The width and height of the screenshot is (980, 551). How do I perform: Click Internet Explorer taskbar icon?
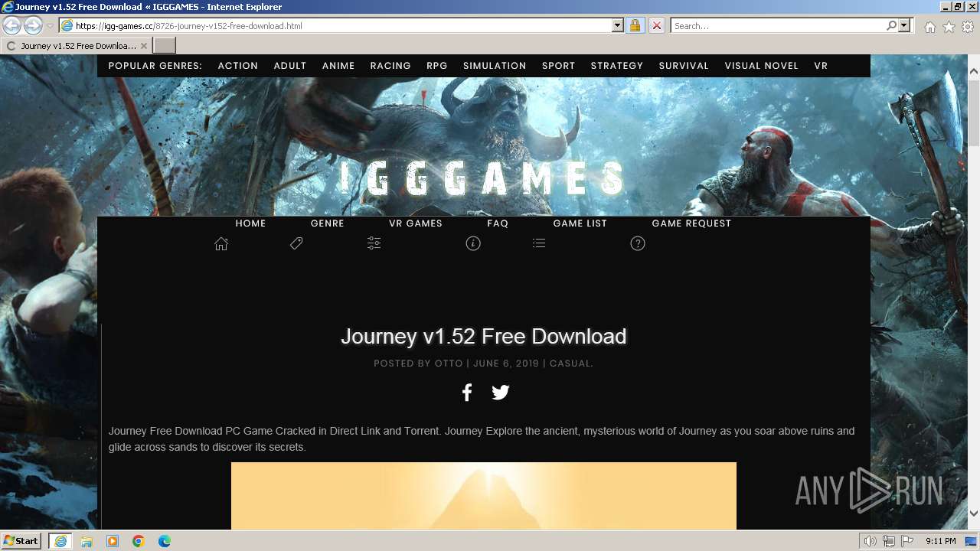60,541
